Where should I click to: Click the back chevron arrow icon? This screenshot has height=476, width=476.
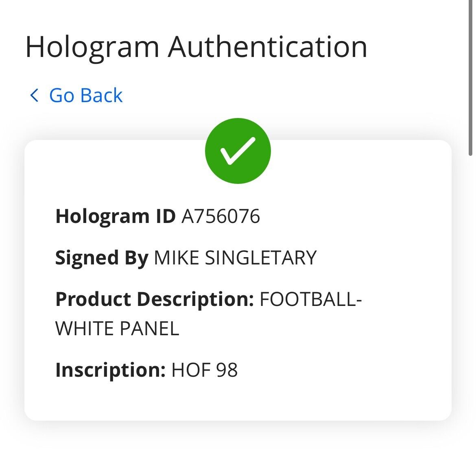(x=34, y=96)
